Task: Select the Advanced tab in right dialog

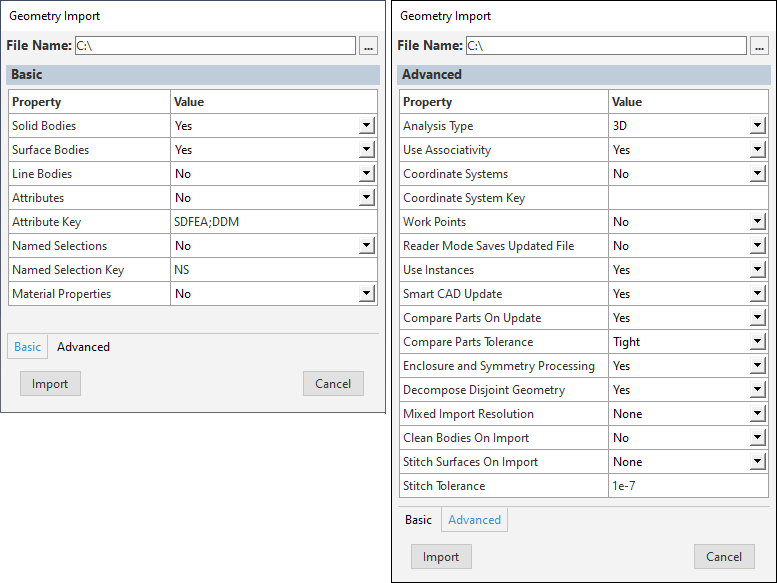Action: click(474, 520)
